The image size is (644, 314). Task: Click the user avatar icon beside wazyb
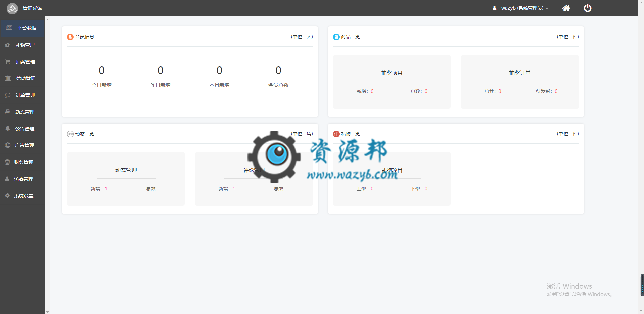tap(494, 8)
